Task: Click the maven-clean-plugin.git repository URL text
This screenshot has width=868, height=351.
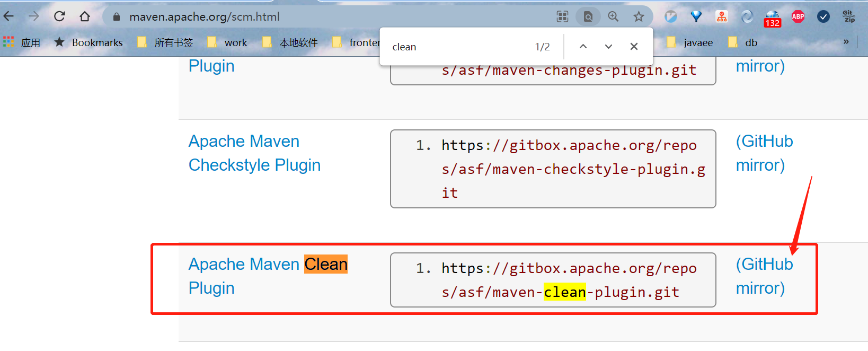Action: tap(569, 280)
